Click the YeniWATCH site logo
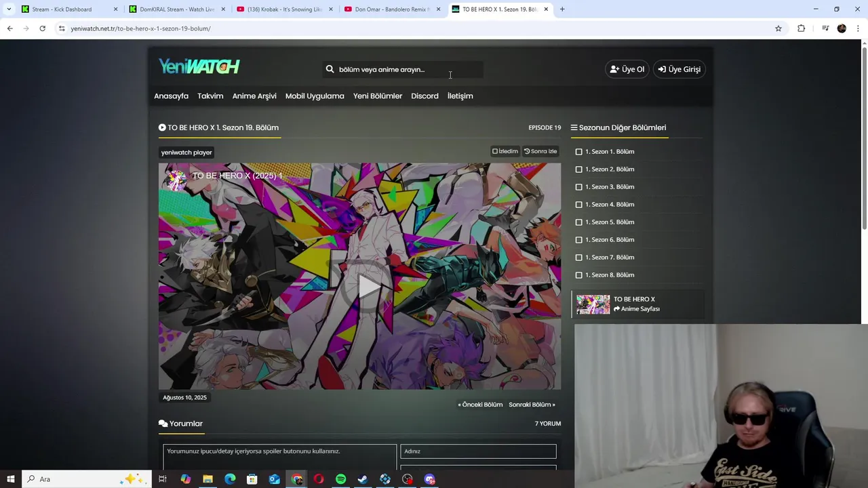Screen dimensions: 868x488 [199, 66]
